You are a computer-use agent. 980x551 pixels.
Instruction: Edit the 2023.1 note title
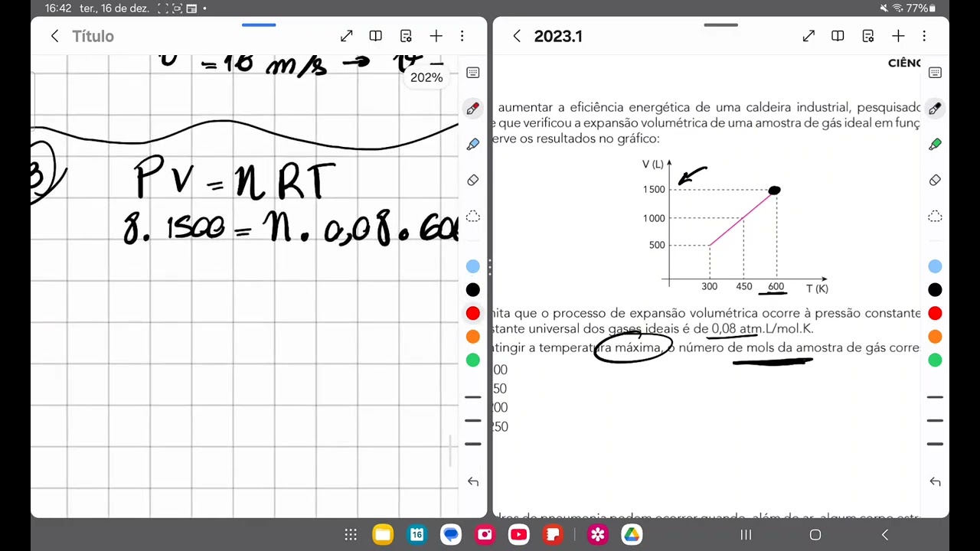coord(558,36)
